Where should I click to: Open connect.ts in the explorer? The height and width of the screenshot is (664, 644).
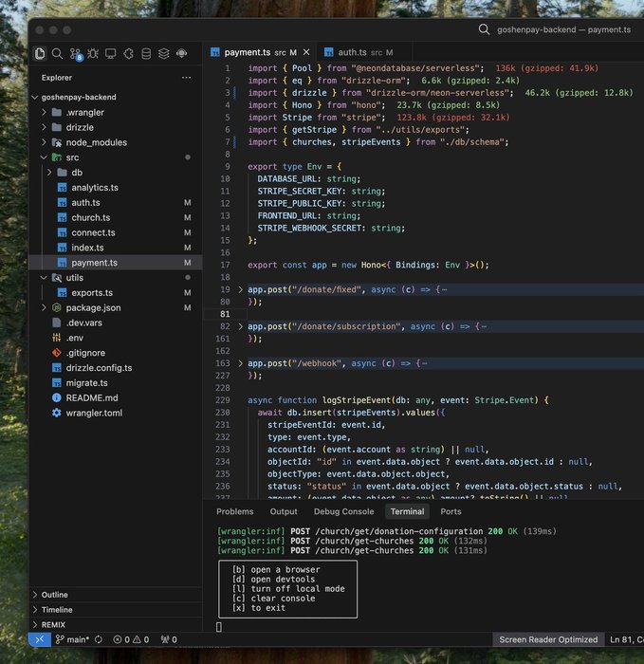[x=115, y=232]
